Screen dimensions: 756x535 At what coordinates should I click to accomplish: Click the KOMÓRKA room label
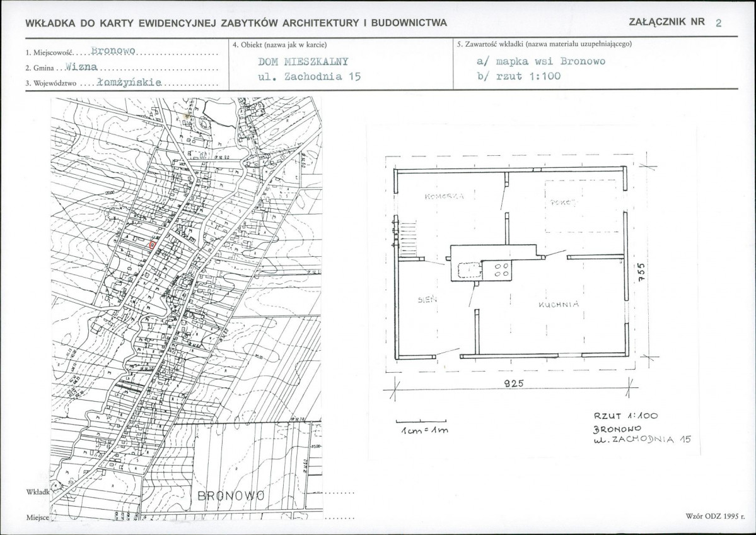coord(445,197)
